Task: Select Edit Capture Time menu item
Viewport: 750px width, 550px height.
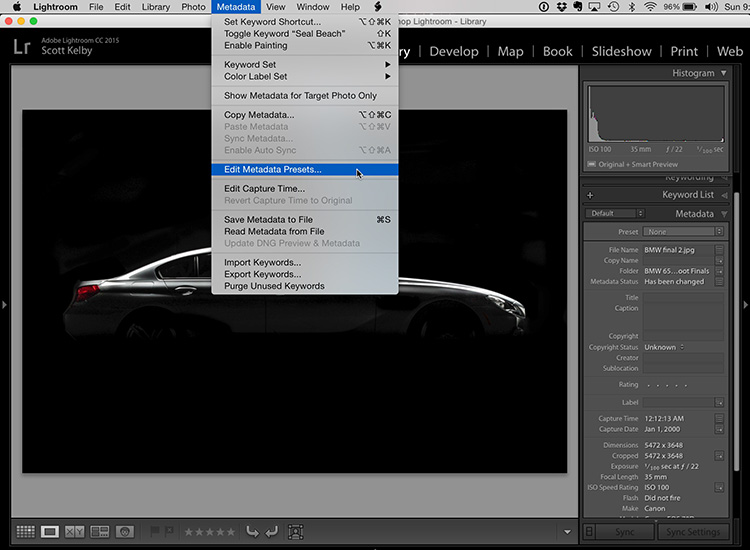Action: click(305, 188)
